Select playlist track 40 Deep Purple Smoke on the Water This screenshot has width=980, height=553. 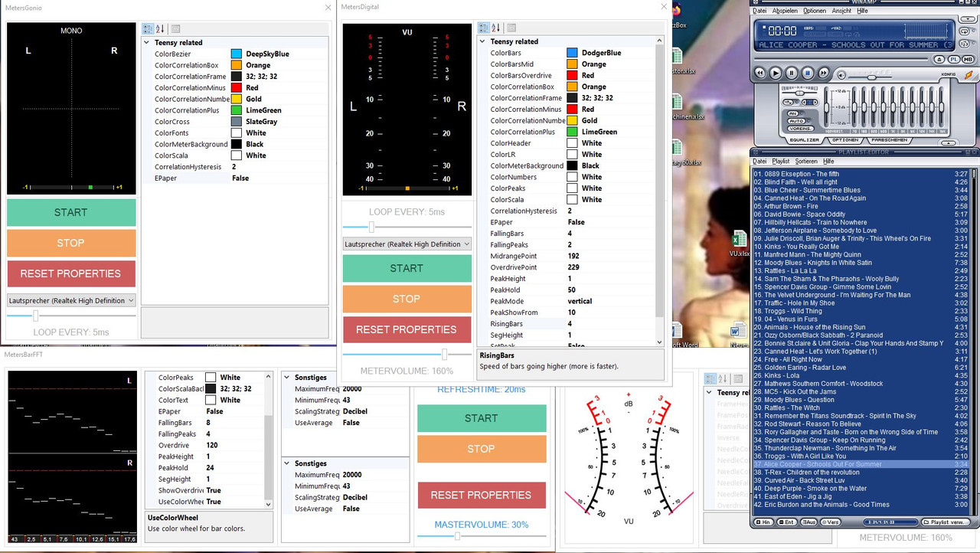pos(861,489)
